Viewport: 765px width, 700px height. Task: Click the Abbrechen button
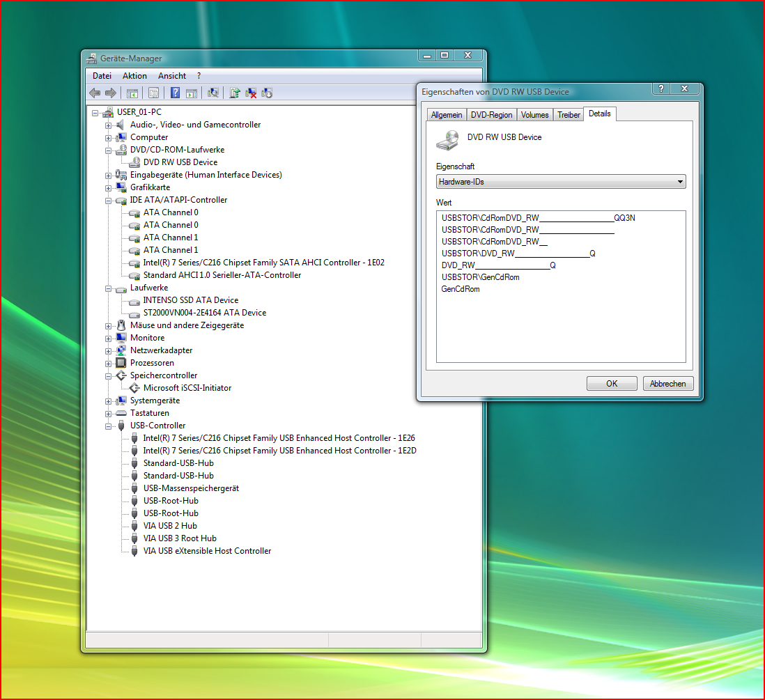point(668,383)
